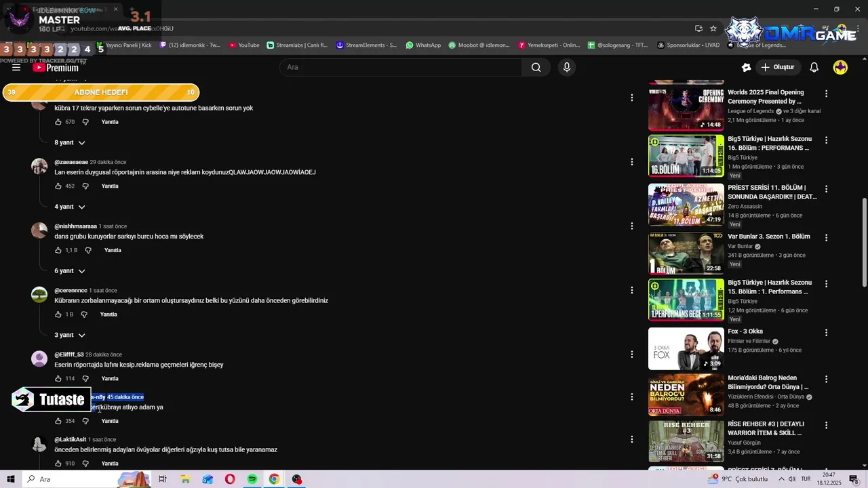Open WhatsApp bookmark
Image resolution: width=868 pixels, height=488 pixels.
pyautogui.click(x=423, y=45)
